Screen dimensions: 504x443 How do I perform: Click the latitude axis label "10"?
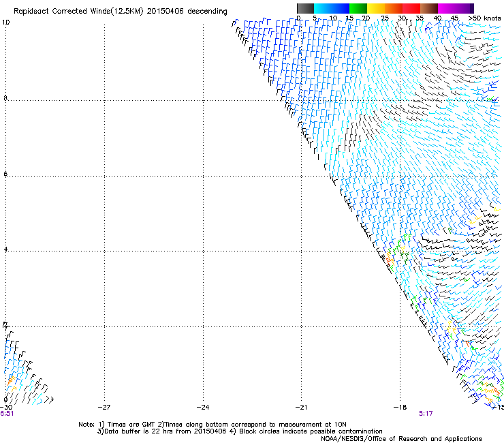[5, 22]
